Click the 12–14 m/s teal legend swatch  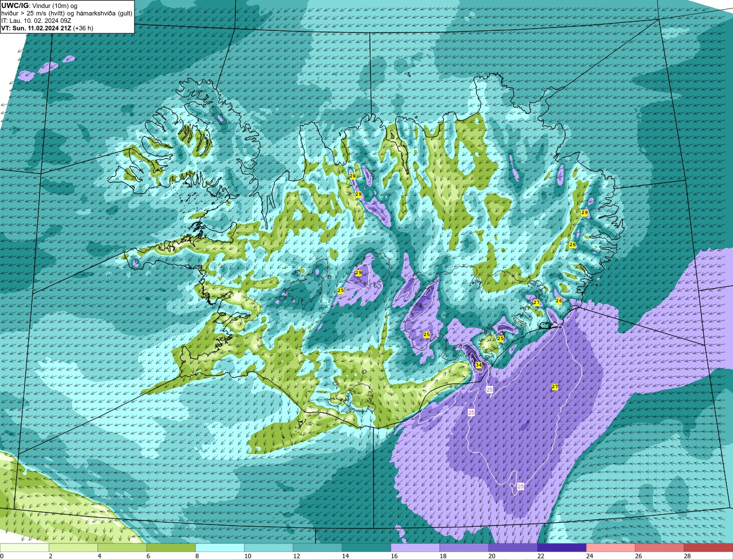(x=318, y=548)
